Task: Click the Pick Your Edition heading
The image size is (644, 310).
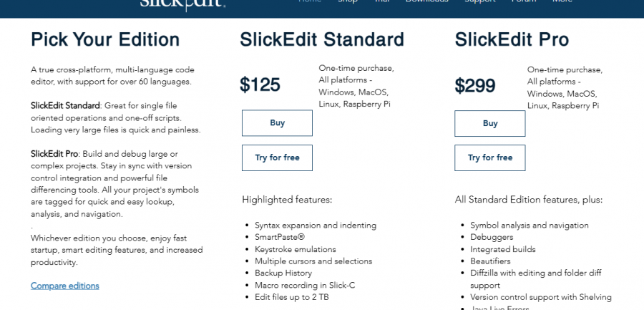Action: [105, 39]
